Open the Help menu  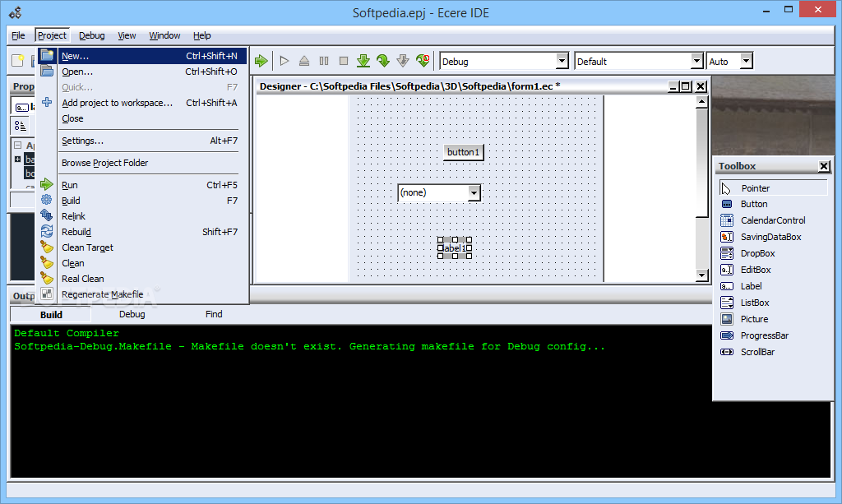point(202,35)
